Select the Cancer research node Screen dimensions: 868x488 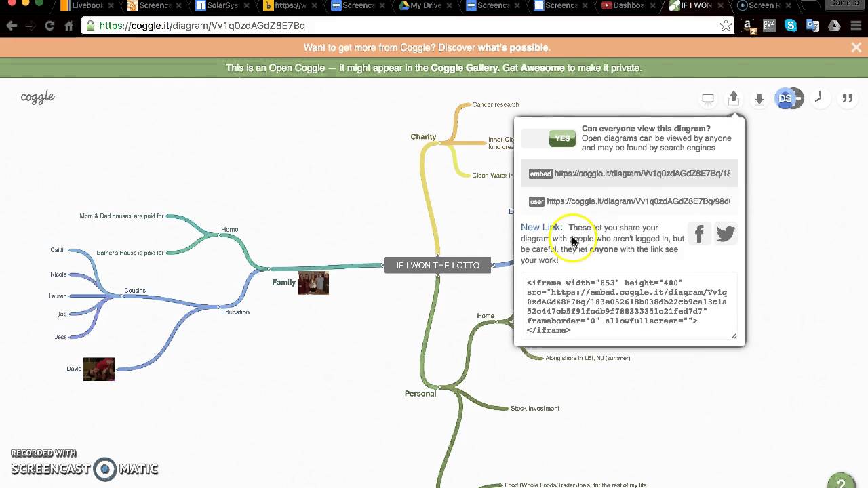click(x=496, y=104)
